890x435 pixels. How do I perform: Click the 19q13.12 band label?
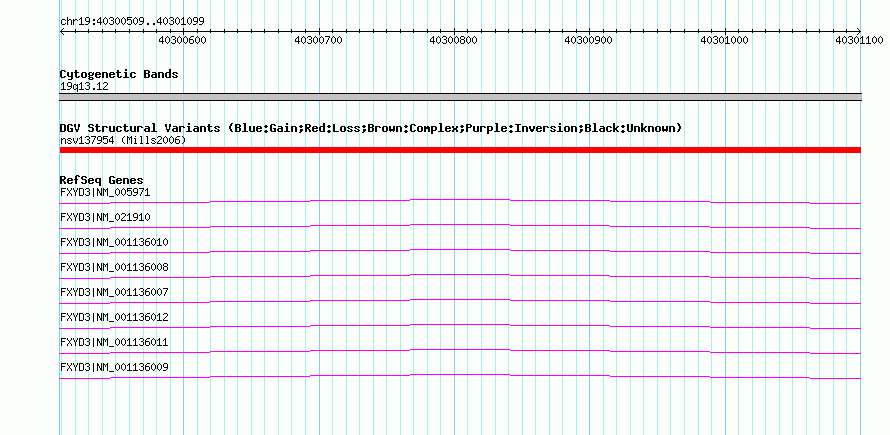[x=84, y=87]
